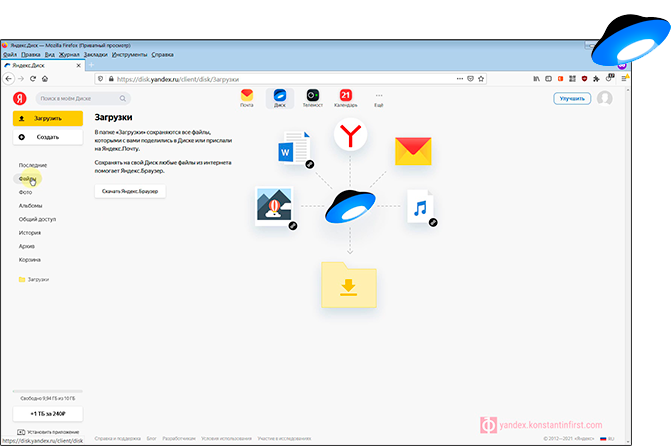Screen dimensions: 672x446
Task: Click the tracking protection shield icon
Action: (x=101, y=79)
